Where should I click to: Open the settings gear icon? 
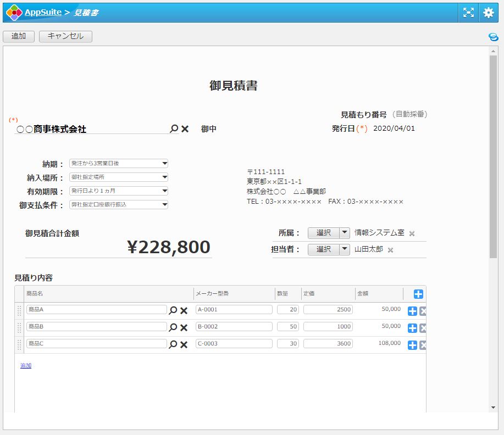point(489,13)
